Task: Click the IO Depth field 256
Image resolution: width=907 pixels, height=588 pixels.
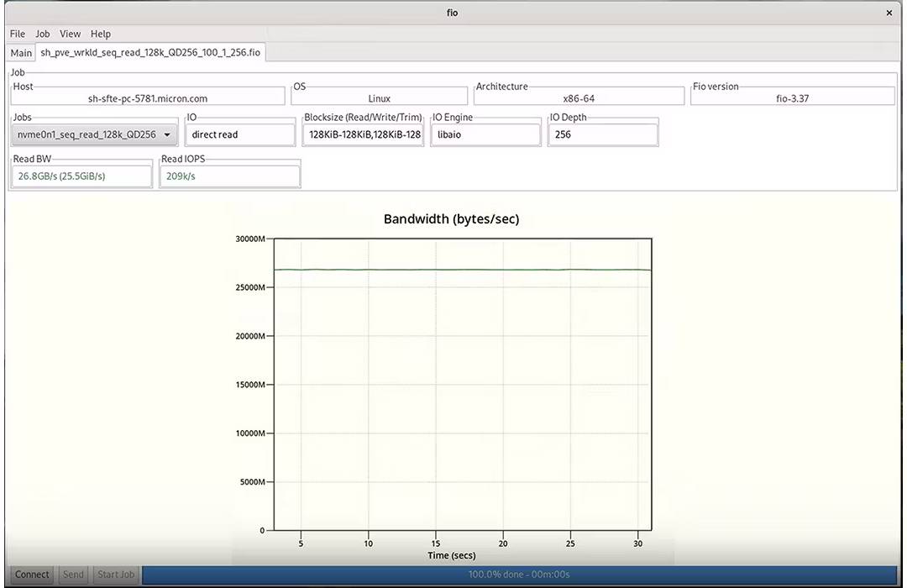Action: pos(603,135)
